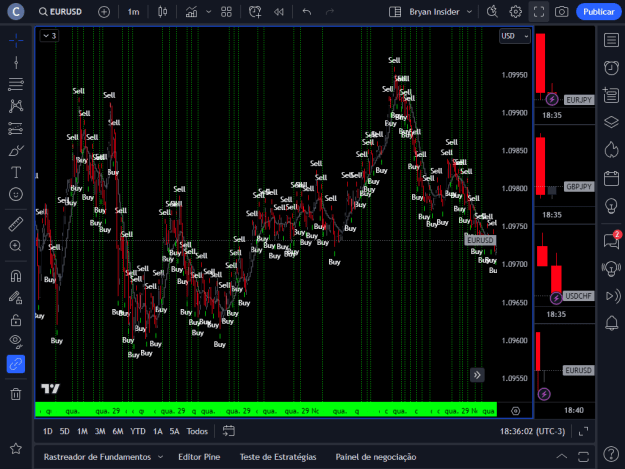Screen dimensions: 625x469
Task: Select the Todos date range
Action: 197,431
